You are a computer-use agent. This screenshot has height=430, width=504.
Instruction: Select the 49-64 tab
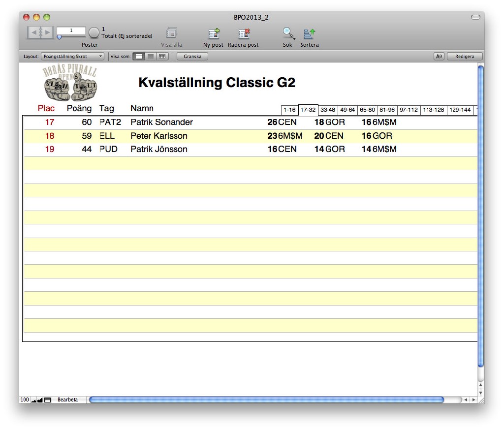347,110
